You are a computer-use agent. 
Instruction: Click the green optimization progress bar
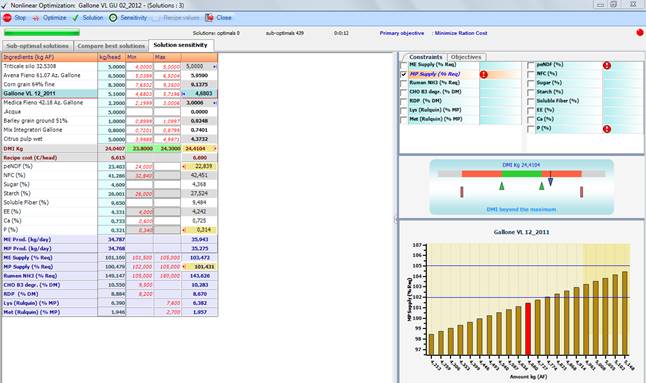(x=42, y=33)
